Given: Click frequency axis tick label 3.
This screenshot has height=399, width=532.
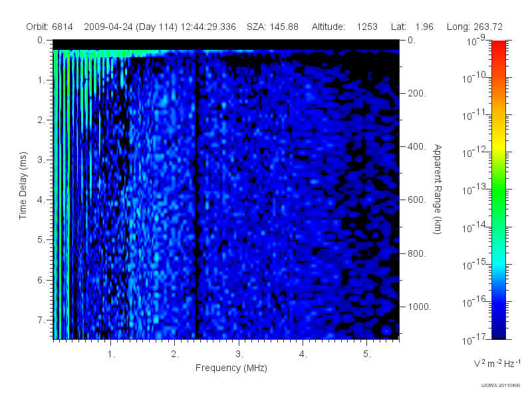Looking at the screenshot, I should point(239,354).
